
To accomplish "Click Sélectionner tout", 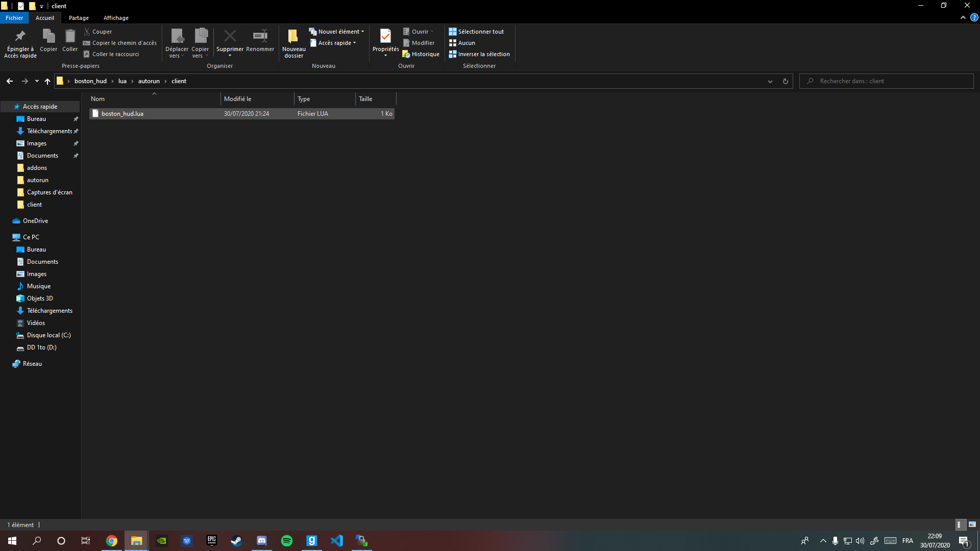I will (476, 32).
